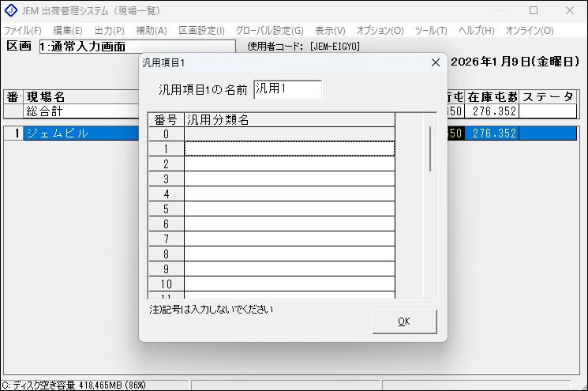Click the JEM app icon in title bar
The image size is (588, 391).
(x=10, y=11)
